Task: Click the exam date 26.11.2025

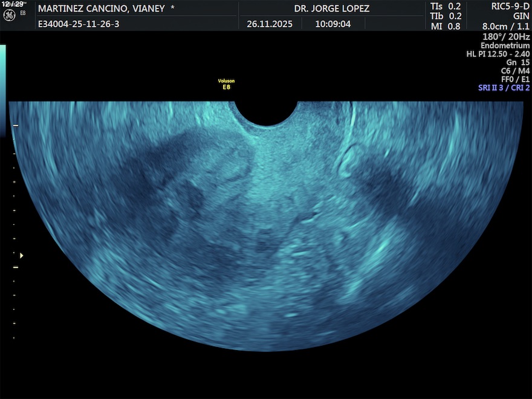Action: tap(270, 24)
